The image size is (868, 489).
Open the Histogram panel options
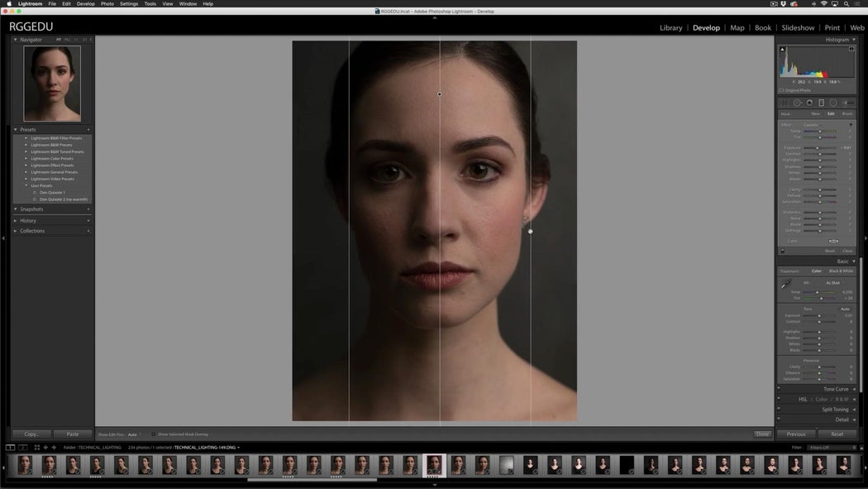[x=854, y=39]
